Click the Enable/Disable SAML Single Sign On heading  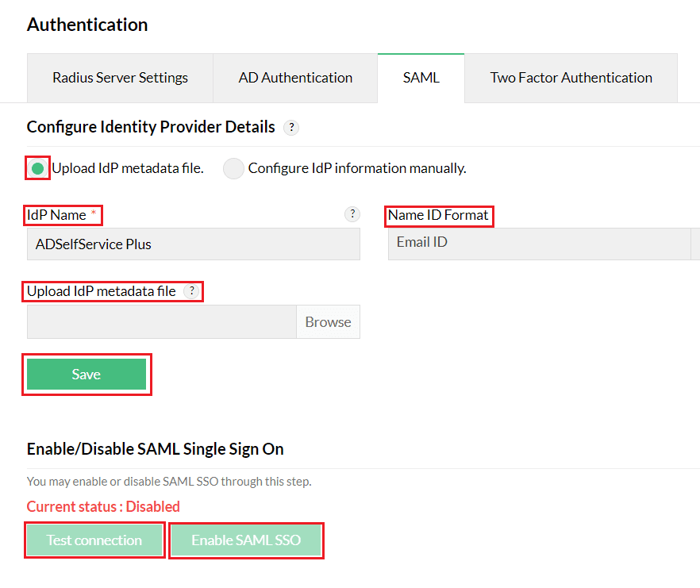[155, 448]
